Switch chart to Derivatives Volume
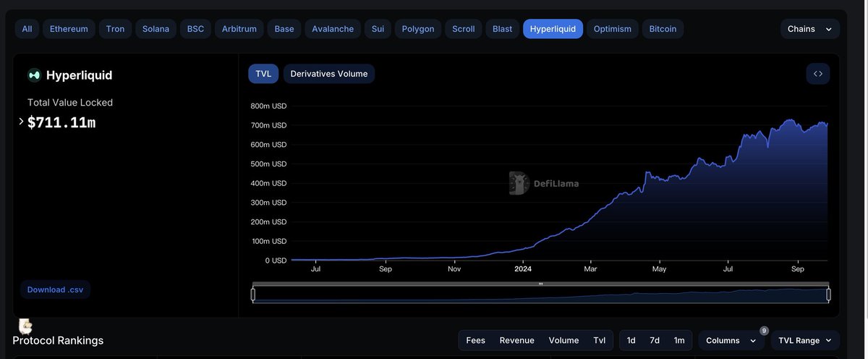The width and height of the screenshot is (868, 359). pyautogui.click(x=329, y=74)
